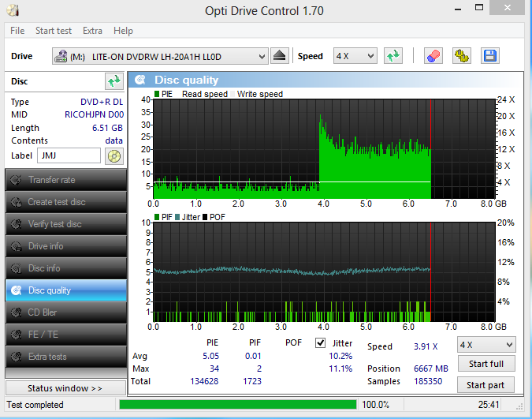The image size is (532, 419).
Task: Click the PIE Total value 134628
Action: 204,381
